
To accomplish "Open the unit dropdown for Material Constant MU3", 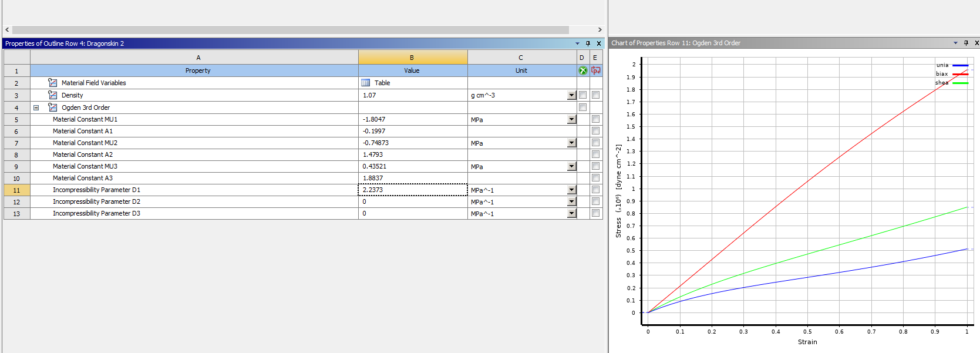I will click(571, 167).
